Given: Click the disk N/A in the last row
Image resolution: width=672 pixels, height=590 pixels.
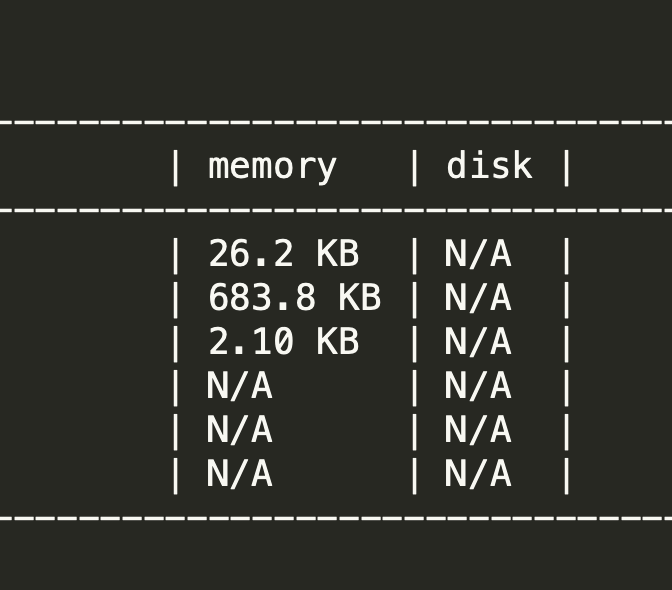Looking at the screenshot, I should coord(478,474).
